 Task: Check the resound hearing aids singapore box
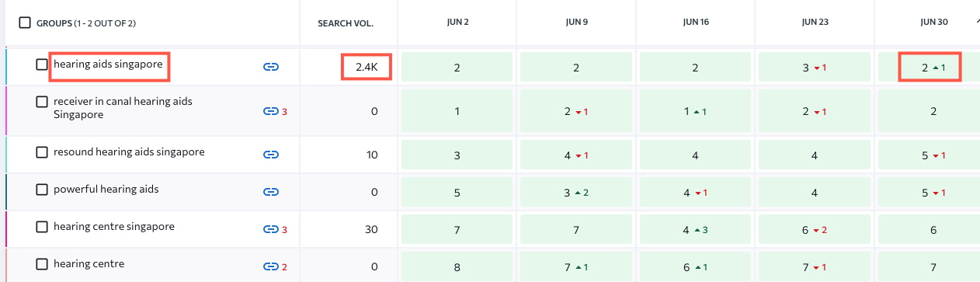[42, 152]
